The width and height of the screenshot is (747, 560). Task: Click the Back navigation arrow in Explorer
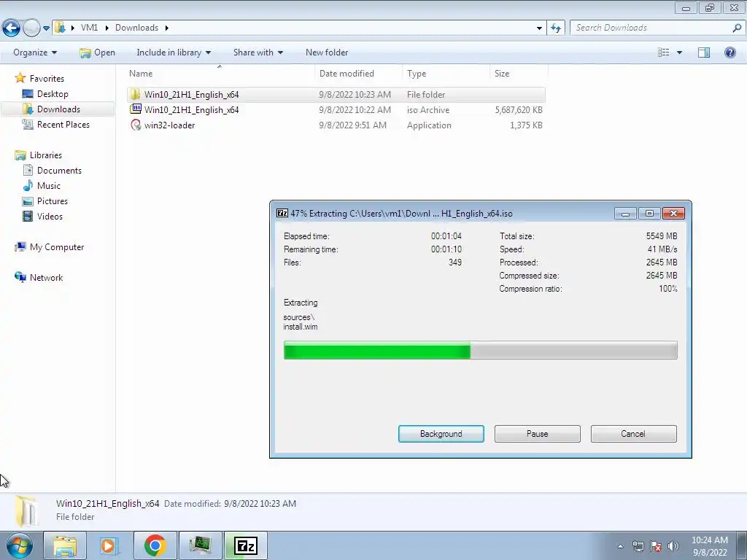[x=12, y=28]
